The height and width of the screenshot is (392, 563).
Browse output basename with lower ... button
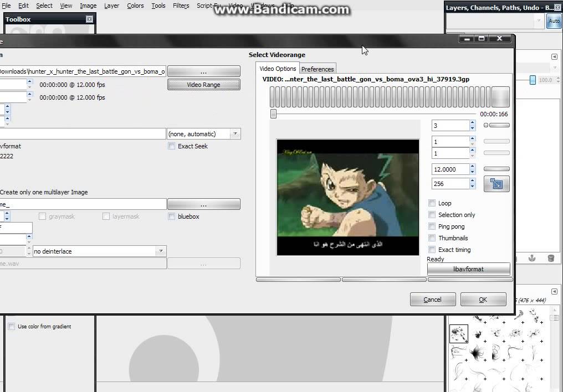pos(203,204)
